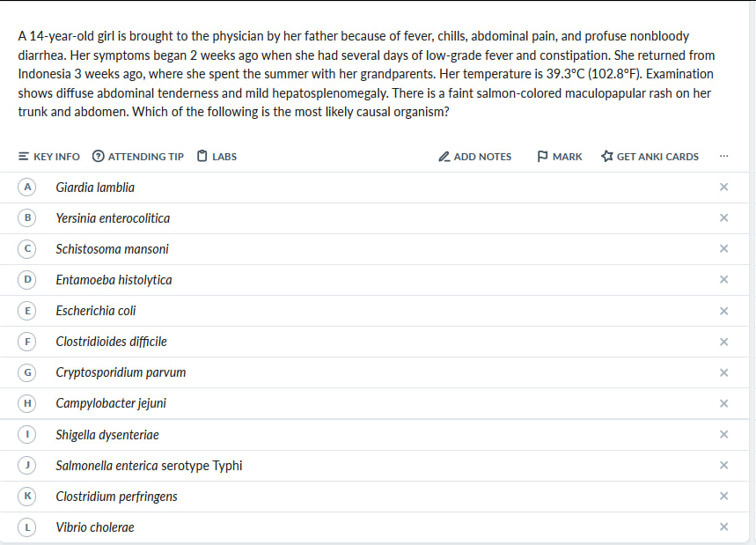
Task: Open the Key Info panel
Action: click(49, 157)
